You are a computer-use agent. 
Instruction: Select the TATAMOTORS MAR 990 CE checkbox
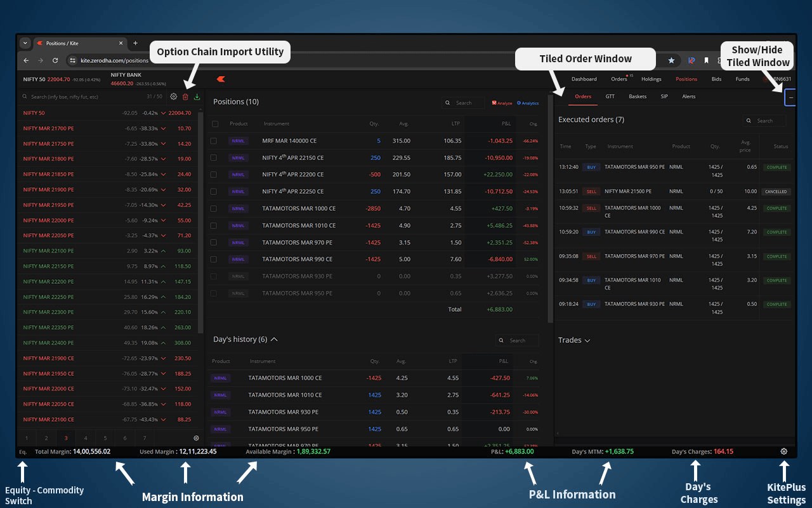214,259
